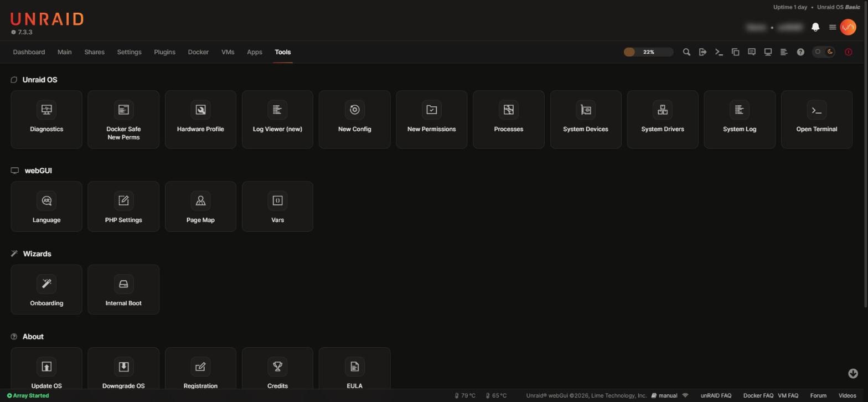Screen dimensions: 868x402
Task: Start the Onboarding wizard
Action: pos(46,290)
